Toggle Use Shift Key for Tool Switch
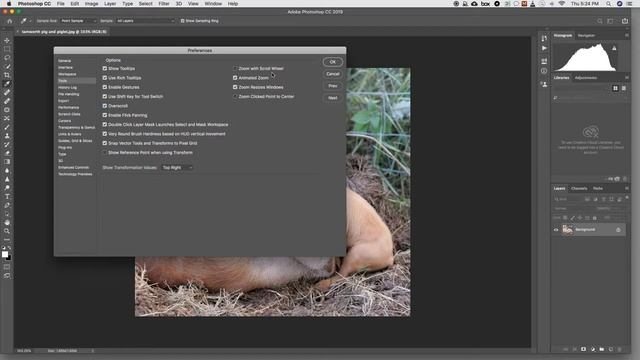 (x=105, y=96)
